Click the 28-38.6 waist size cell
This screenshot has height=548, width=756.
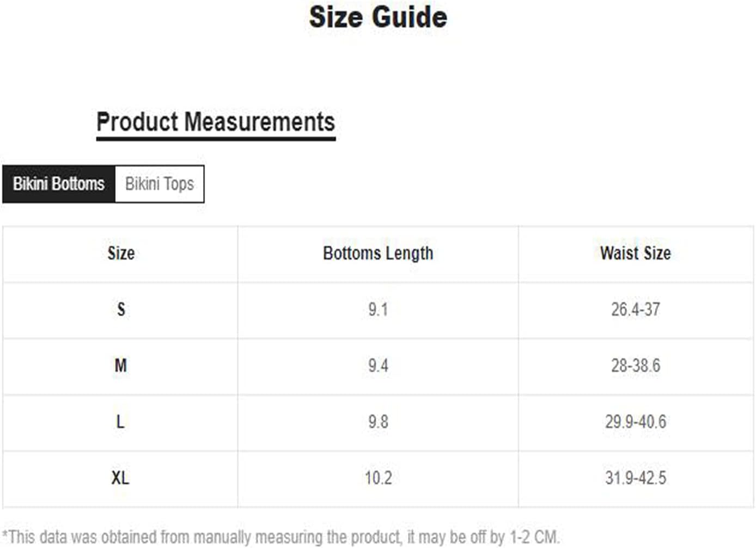(x=636, y=366)
